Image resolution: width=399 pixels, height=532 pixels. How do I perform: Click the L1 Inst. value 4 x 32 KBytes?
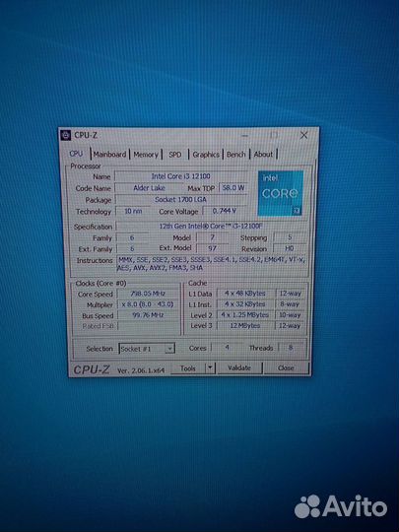coord(245,304)
